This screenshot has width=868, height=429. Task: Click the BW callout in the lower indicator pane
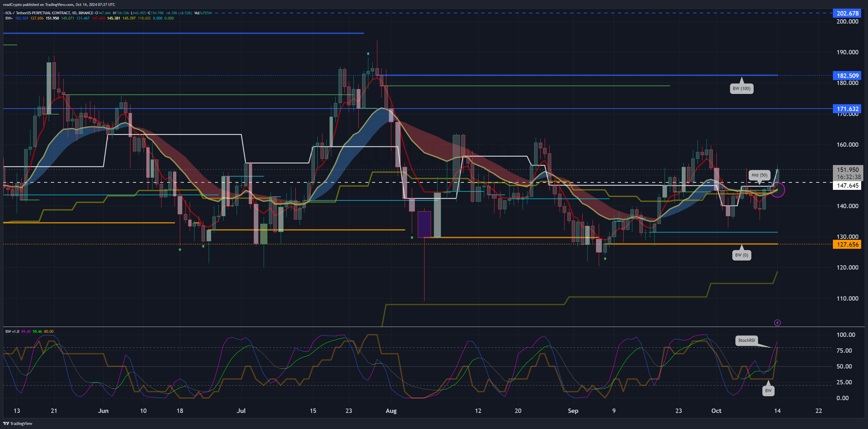pos(768,391)
